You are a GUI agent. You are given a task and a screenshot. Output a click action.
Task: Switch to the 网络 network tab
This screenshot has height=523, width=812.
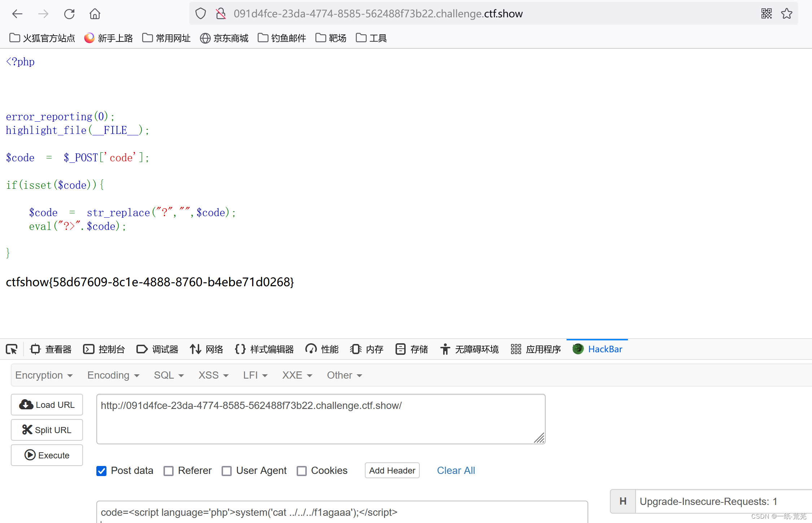click(x=206, y=349)
